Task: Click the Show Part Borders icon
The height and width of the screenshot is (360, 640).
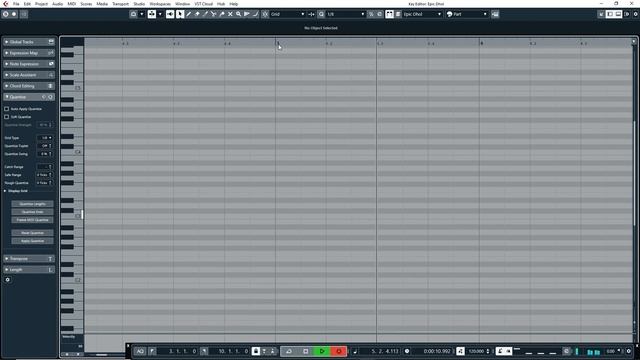Action: pyautogui.click(x=389, y=14)
